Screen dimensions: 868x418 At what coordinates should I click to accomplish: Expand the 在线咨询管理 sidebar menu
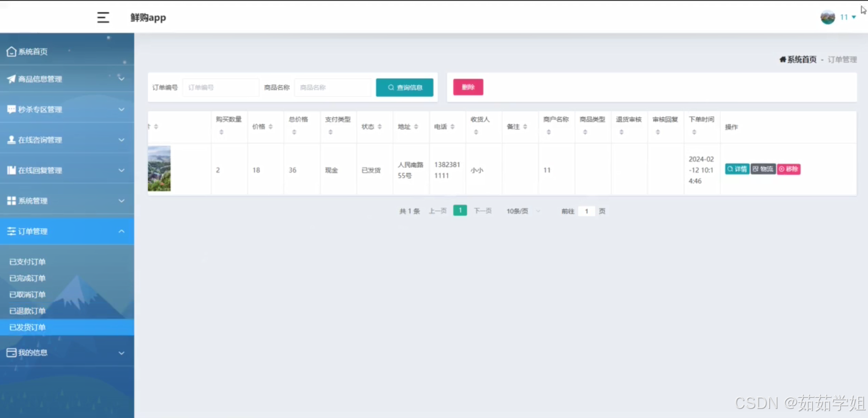tap(67, 140)
